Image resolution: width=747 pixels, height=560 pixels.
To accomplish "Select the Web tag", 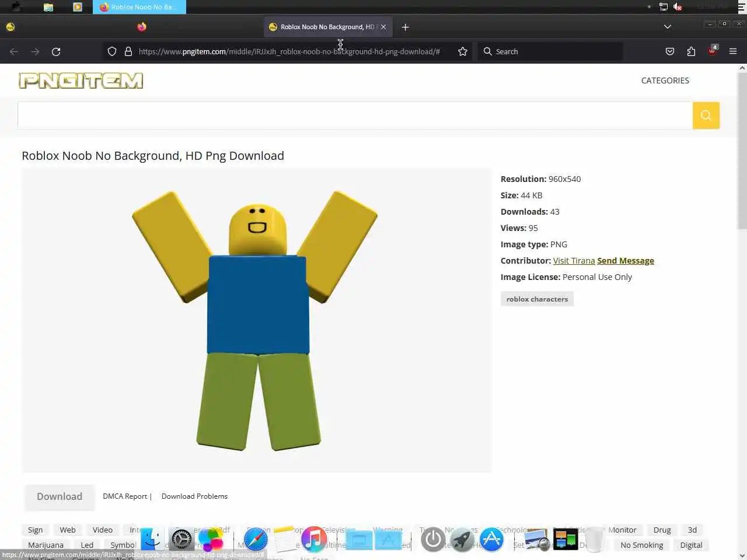I will point(68,530).
